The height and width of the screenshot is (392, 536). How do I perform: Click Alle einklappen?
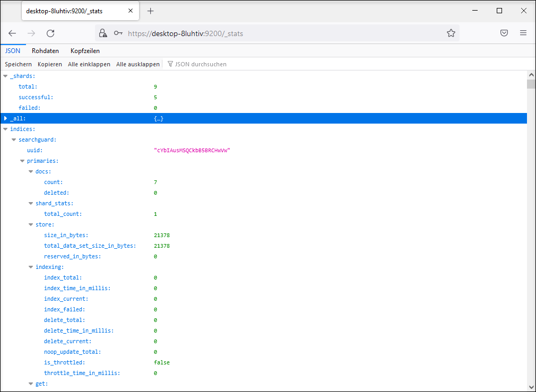89,64
